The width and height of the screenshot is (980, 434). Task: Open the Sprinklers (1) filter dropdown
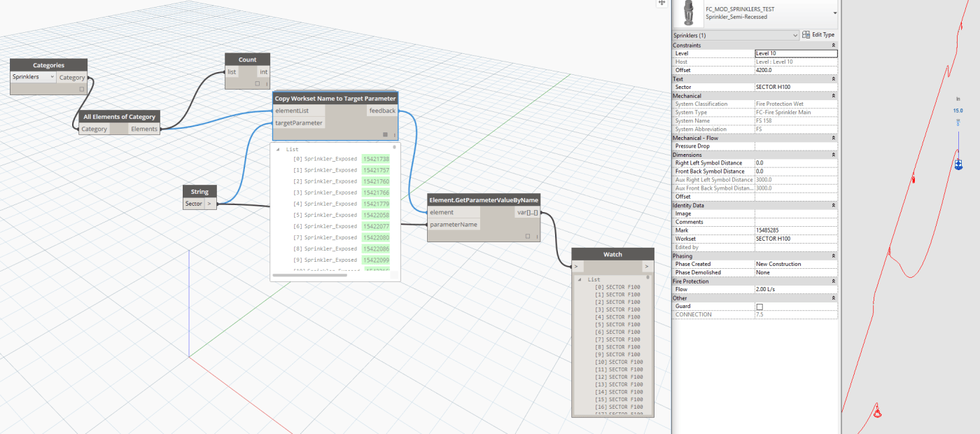tap(735, 35)
